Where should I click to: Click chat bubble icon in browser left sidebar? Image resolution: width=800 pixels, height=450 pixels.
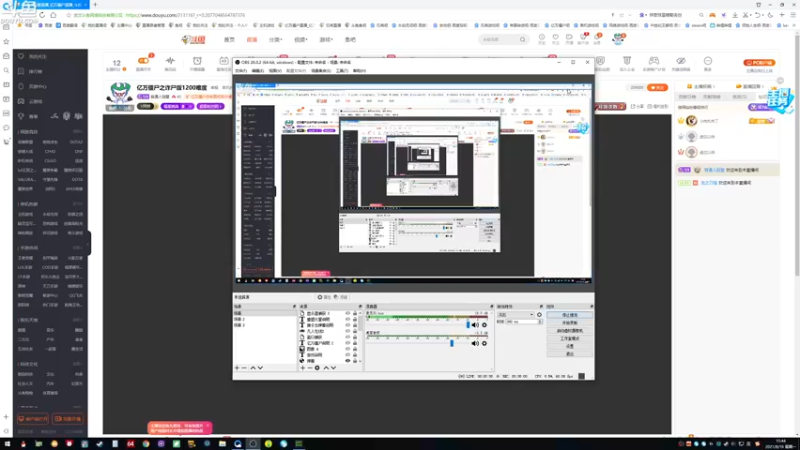pyautogui.click(x=6, y=128)
